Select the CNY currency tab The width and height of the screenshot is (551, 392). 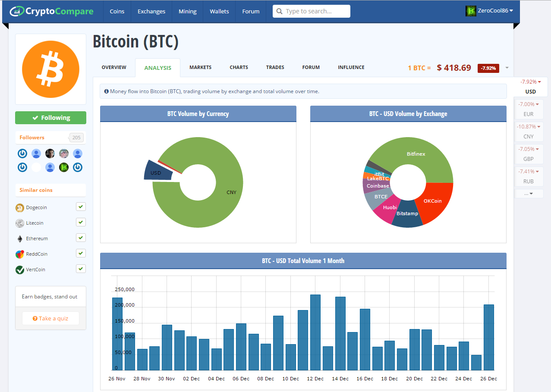529,132
